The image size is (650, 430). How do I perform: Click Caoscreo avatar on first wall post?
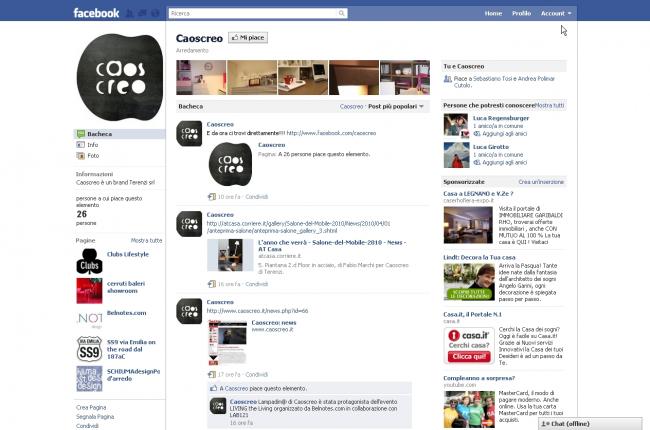tap(189, 134)
